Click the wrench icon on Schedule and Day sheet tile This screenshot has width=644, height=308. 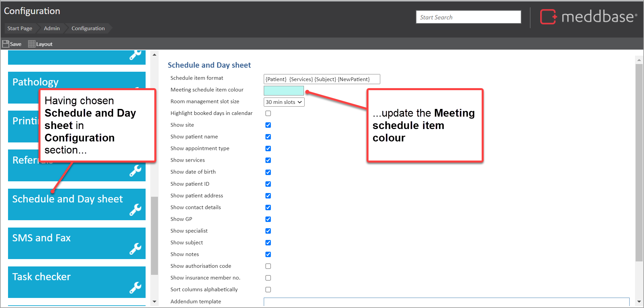(136, 210)
